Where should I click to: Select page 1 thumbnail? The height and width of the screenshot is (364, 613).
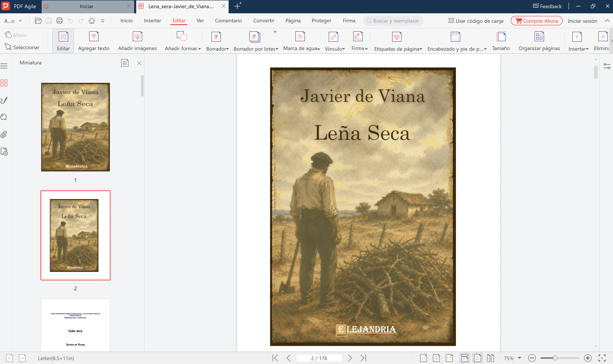(x=75, y=127)
